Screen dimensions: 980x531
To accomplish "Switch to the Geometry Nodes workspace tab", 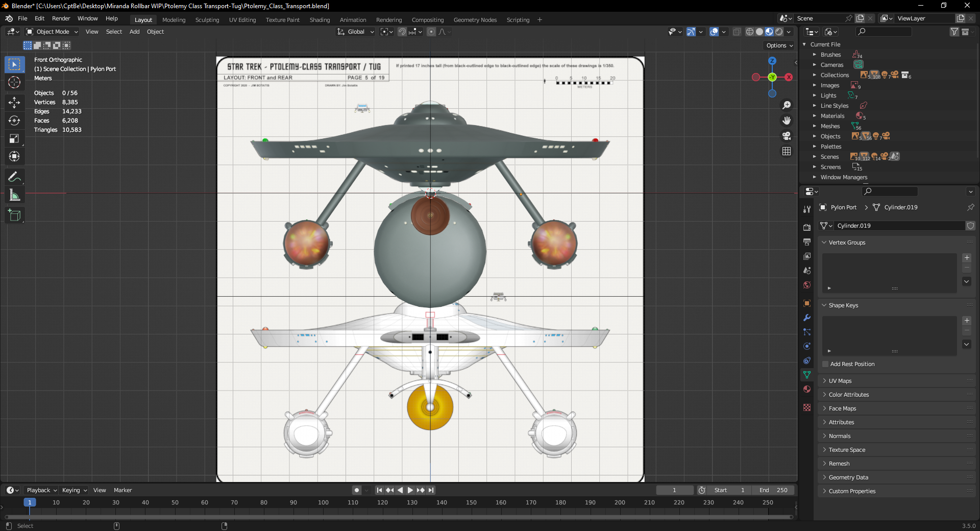I will (475, 20).
